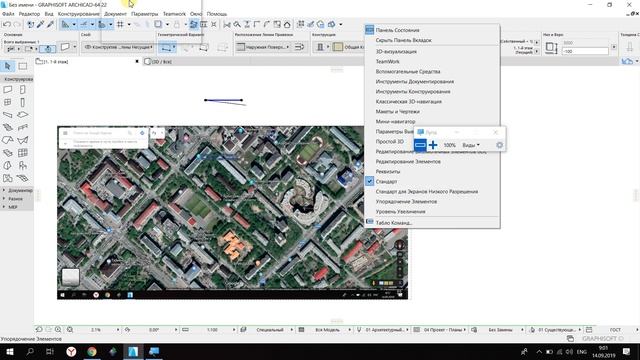Pick the Slab tool in toolbox

(x=23, y=115)
